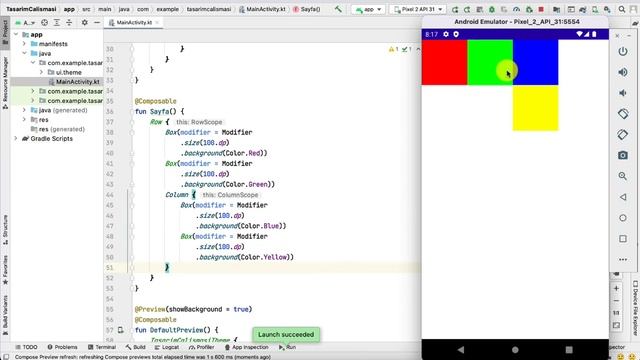640x360 pixels.
Task: Expand the res folder
Action: coord(24,120)
